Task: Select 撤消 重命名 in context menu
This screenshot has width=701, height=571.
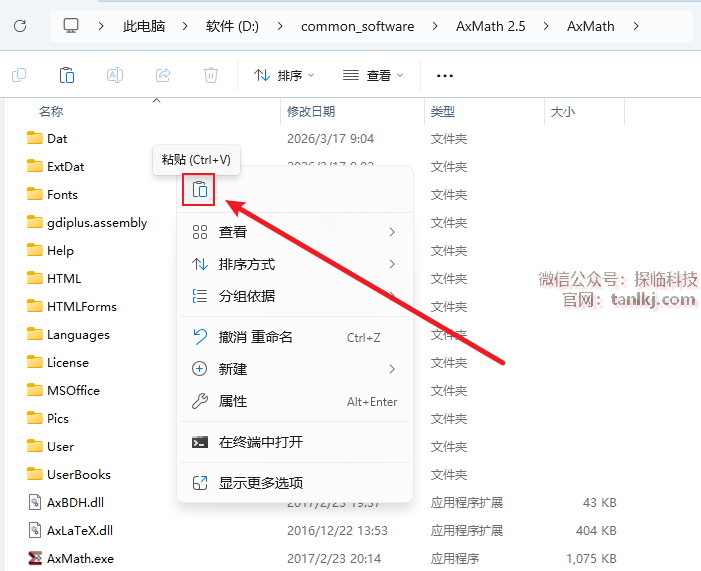Action: coord(295,337)
